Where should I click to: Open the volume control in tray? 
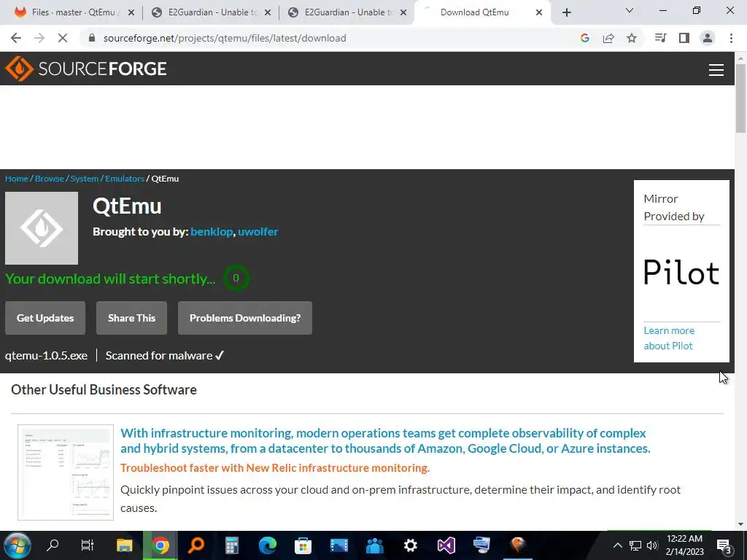[652, 545]
